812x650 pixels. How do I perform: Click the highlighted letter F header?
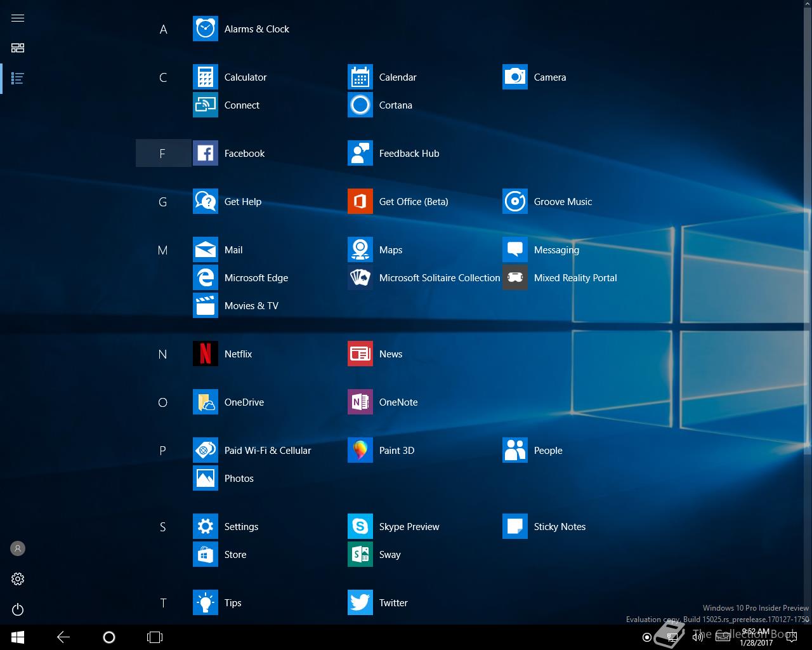click(x=163, y=154)
